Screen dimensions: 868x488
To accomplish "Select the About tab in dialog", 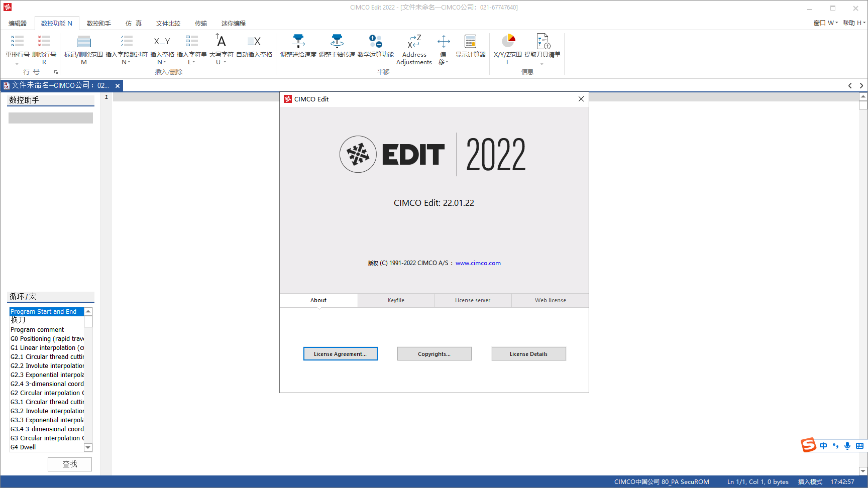I will tap(318, 300).
